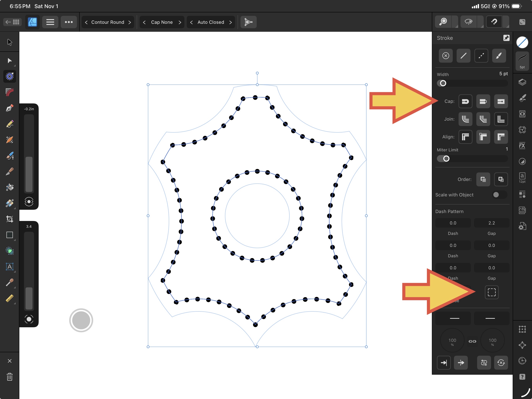Return to document gallery with back button

click(13, 22)
